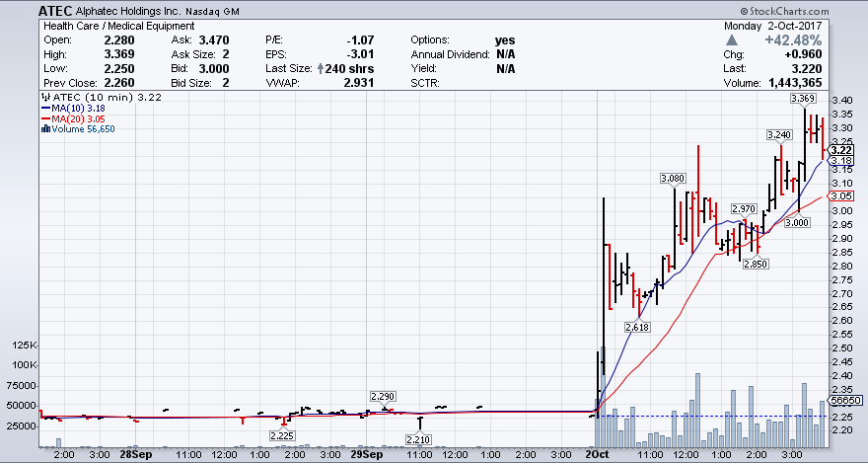Click the red MA(20) line marker in legend

click(44, 118)
